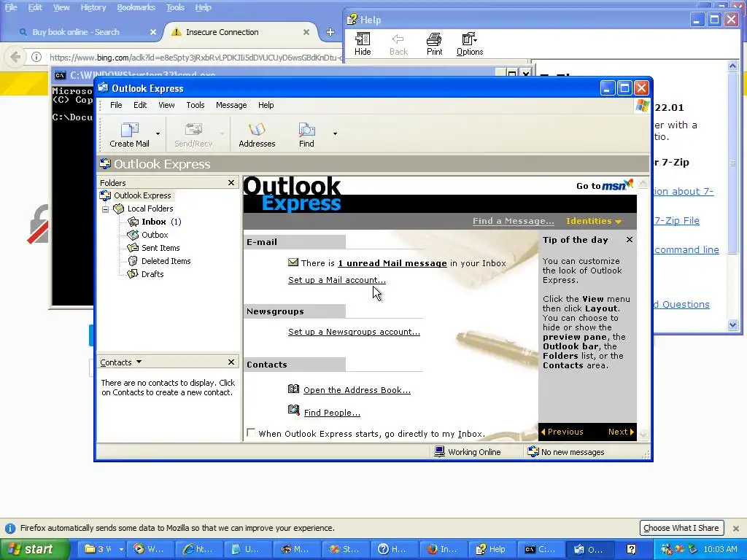Click Help window scrollbar down arrow
The height and width of the screenshot is (560, 747).
[732, 324]
